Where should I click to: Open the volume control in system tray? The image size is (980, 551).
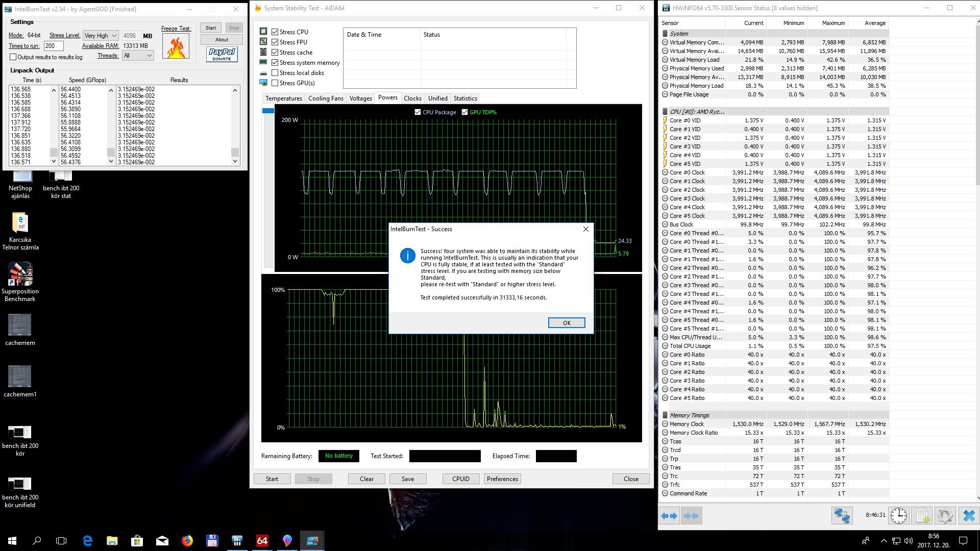point(909,541)
